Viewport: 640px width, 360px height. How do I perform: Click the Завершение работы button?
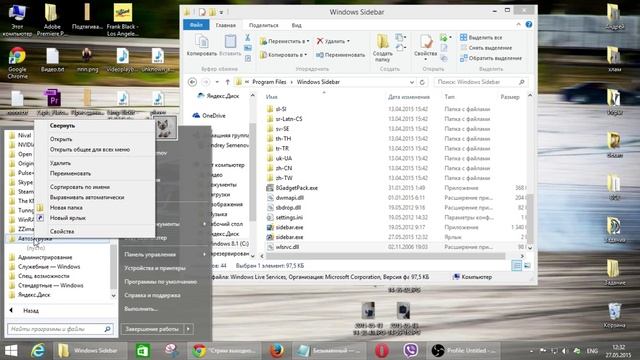click(x=152, y=329)
